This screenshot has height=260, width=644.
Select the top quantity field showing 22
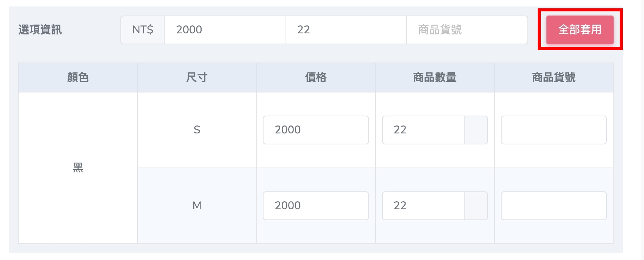point(346,30)
